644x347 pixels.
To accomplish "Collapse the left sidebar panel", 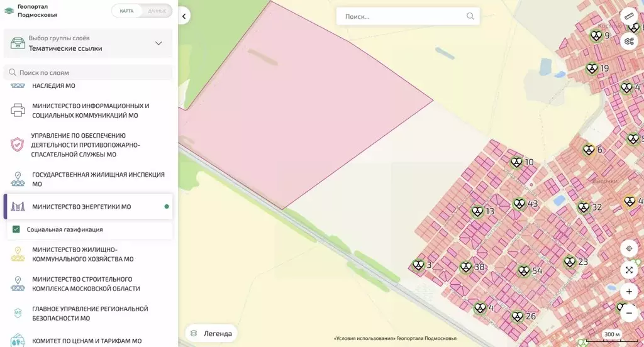I will click(x=184, y=16).
